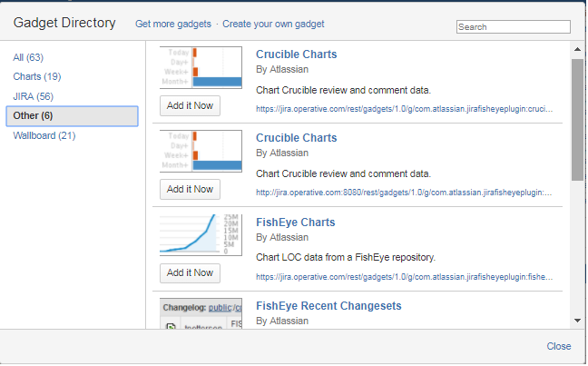Click the first Crucible Charts thumbnail

click(201, 67)
